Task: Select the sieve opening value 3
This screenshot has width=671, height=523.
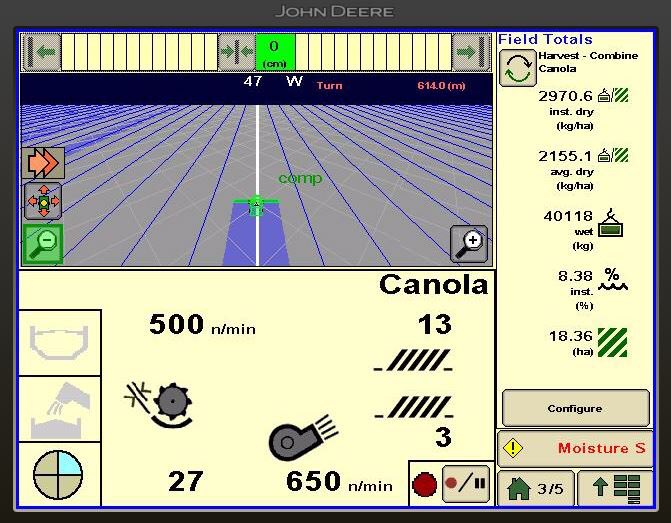Action: pyautogui.click(x=443, y=437)
